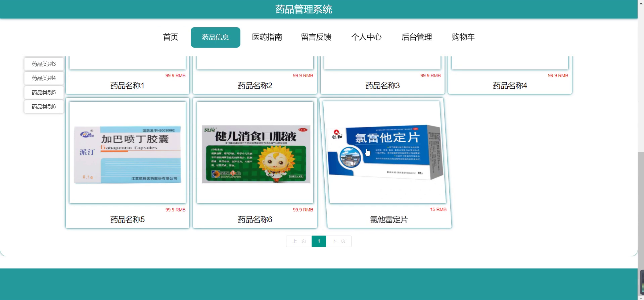This screenshot has height=300, width=644.
Task: Click the 药品名称4 title
Action: coord(510,86)
